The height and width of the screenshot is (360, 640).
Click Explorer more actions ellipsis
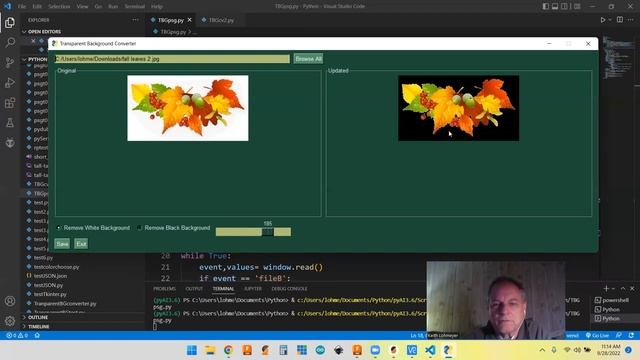click(135, 20)
